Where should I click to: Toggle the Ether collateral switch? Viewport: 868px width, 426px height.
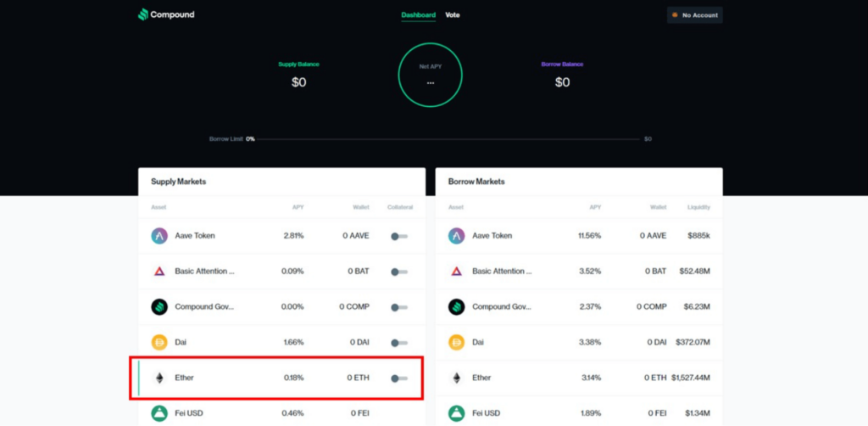(x=399, y=378)
